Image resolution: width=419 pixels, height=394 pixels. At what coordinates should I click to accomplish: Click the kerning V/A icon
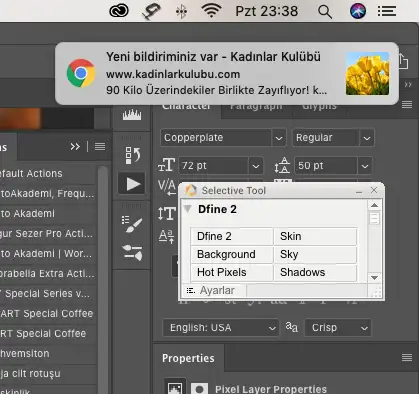coord(166,187)
